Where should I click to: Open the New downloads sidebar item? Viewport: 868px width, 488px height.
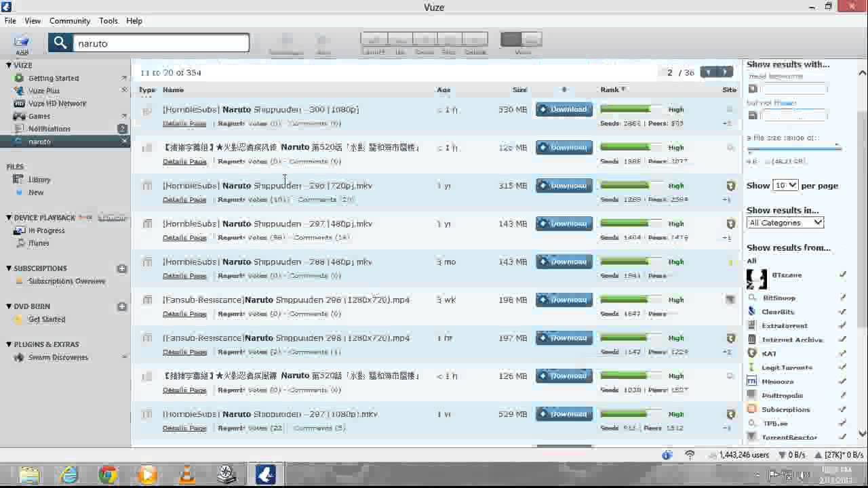tap(36, 192)
